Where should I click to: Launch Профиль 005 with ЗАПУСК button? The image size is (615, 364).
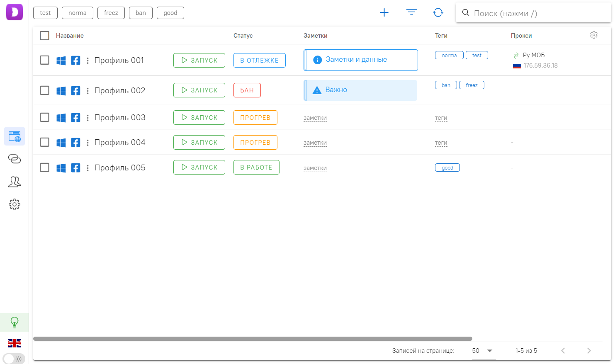199,167
